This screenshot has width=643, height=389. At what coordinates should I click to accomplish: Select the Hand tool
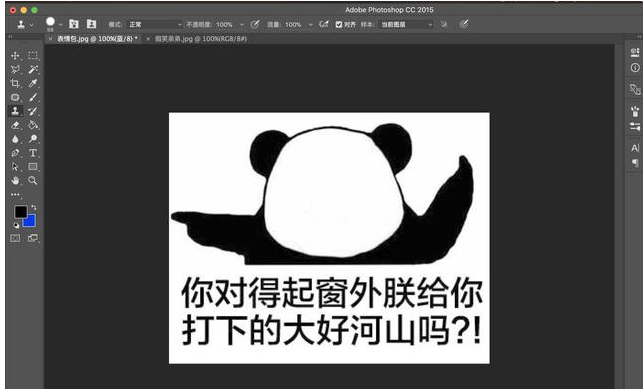[x=15, y=180]
